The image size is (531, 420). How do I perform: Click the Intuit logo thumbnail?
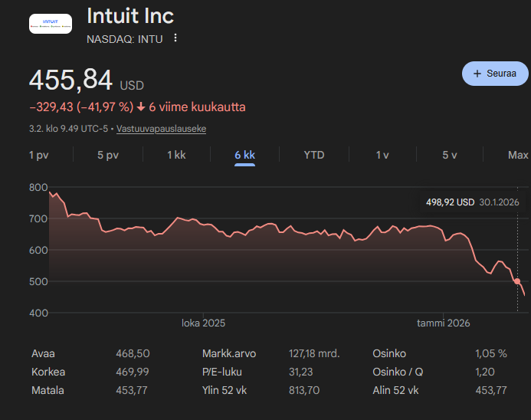(x=50, y=24)
